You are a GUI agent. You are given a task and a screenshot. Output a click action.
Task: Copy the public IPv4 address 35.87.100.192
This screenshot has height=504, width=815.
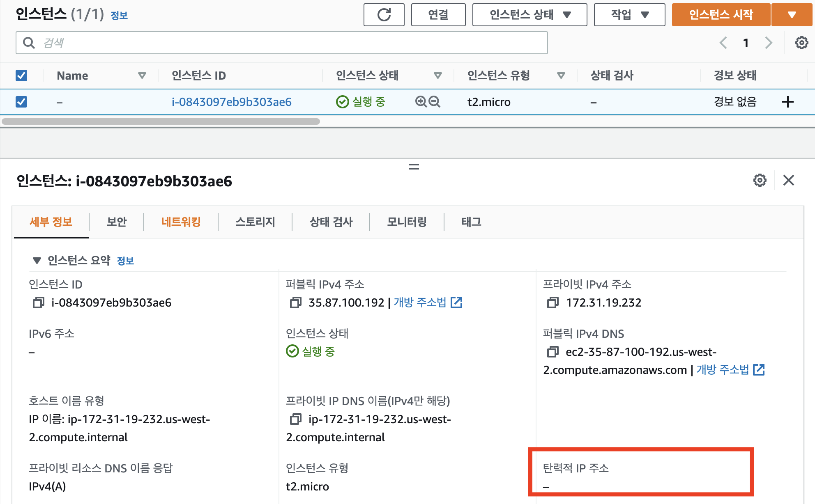point(295,303)
